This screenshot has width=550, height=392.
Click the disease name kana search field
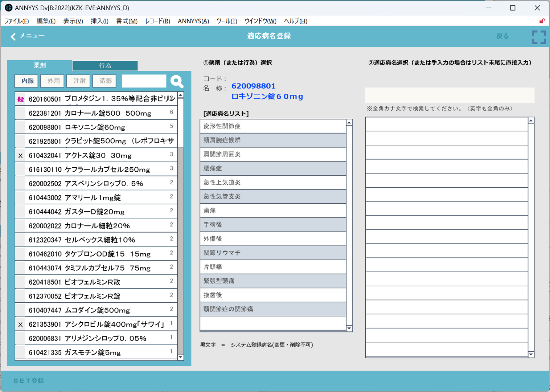(x=450, y=95)
